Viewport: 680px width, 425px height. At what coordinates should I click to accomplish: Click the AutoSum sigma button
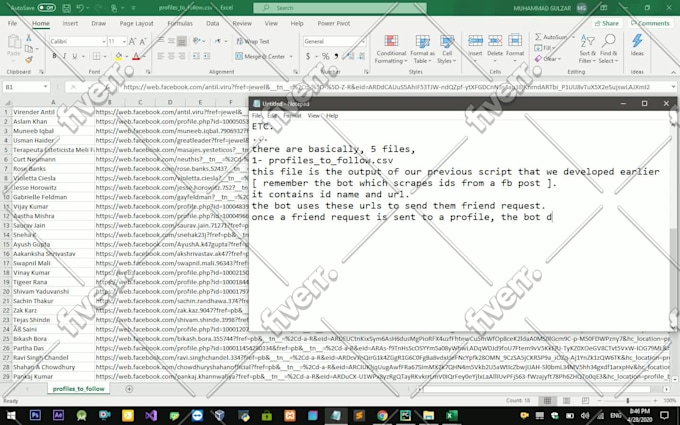tap(550, 37)
